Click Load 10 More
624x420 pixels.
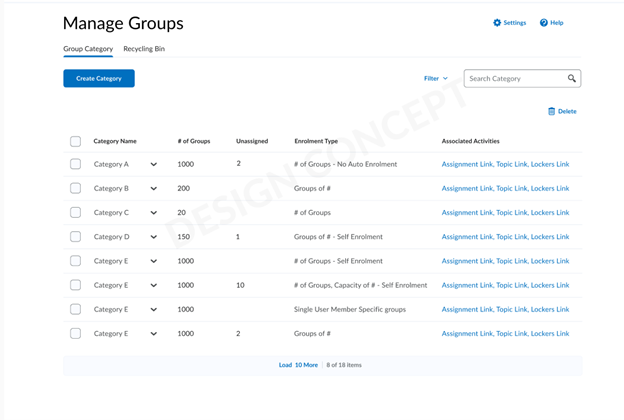coord(298,365)
